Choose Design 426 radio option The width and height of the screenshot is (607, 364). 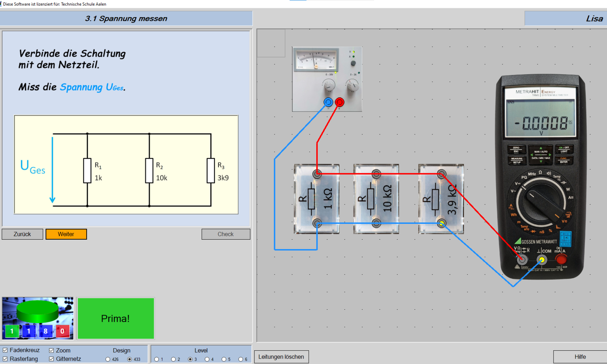click(108, 359)
